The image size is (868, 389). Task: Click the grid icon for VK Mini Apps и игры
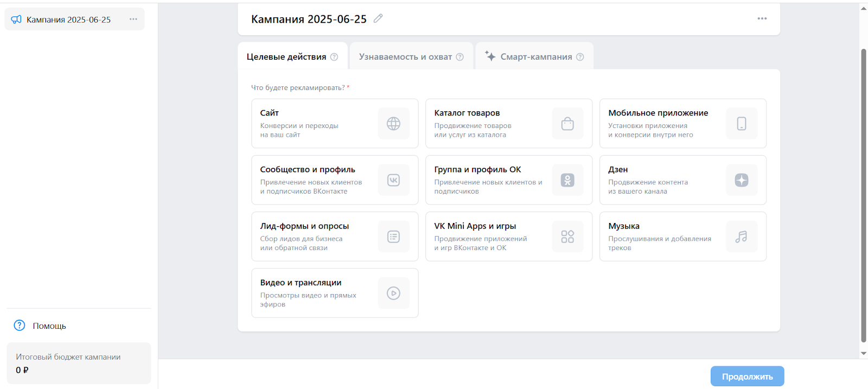pos(567,237)
